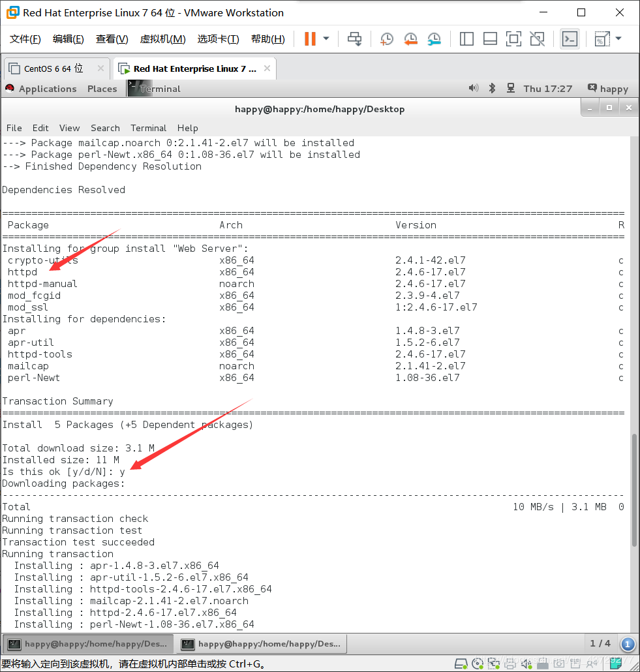Screen dimensions: 640x672
Task: Open the 虚拟机(M) menu
Action: click(162, 39)
